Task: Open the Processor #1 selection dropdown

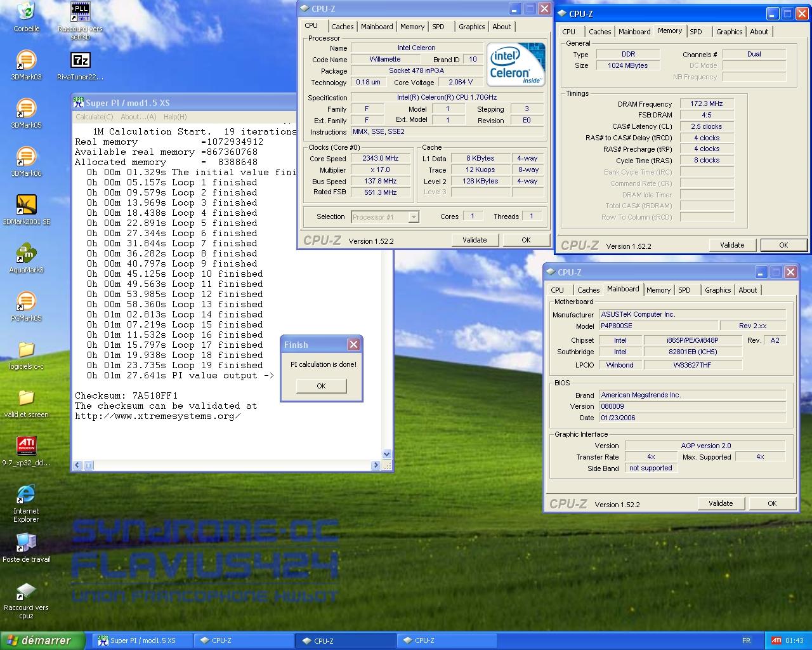Action: coord(385,217)
